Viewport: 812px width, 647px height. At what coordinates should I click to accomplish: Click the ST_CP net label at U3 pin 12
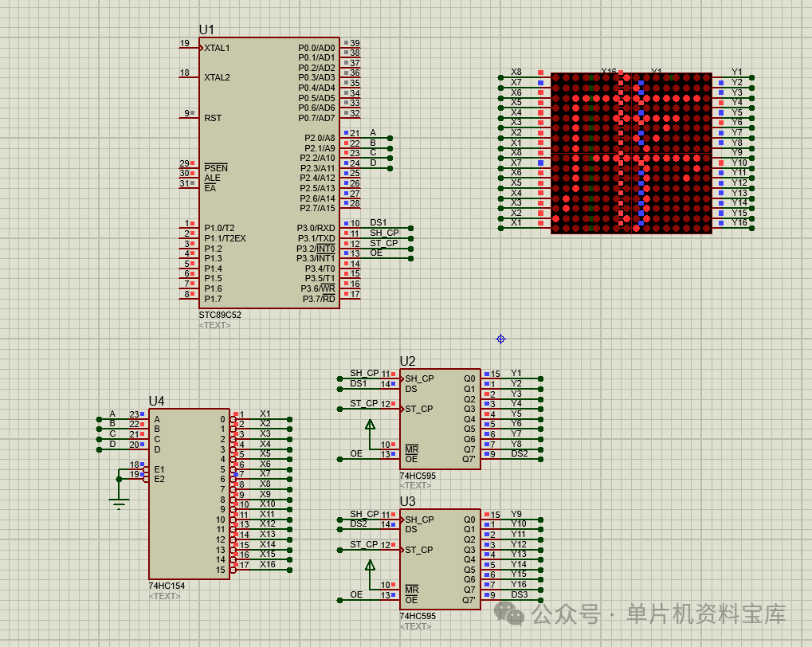pyautogui.click(x=365, y=544)
